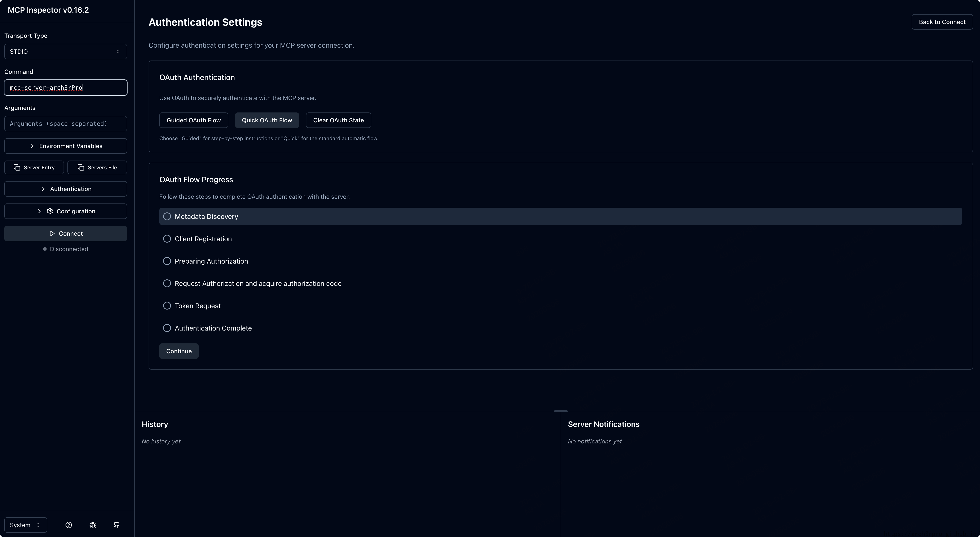Click copy icon on Servers File

[x=81, y=167]
